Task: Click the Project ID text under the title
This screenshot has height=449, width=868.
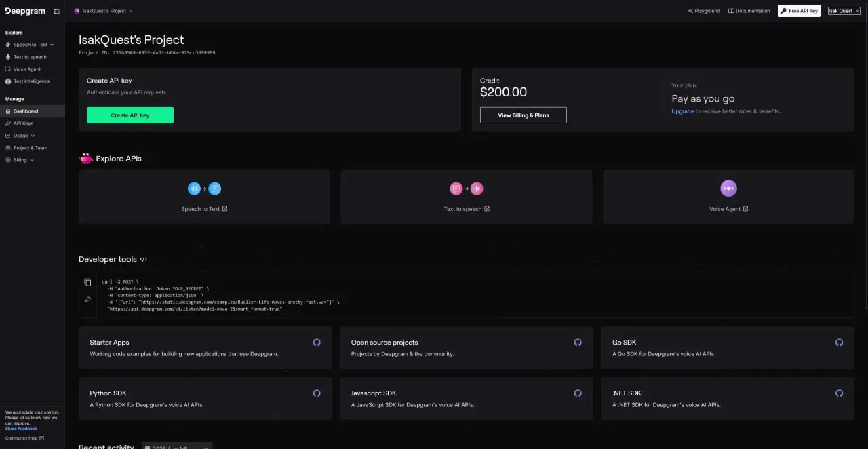Action: (x=146, y=52)
